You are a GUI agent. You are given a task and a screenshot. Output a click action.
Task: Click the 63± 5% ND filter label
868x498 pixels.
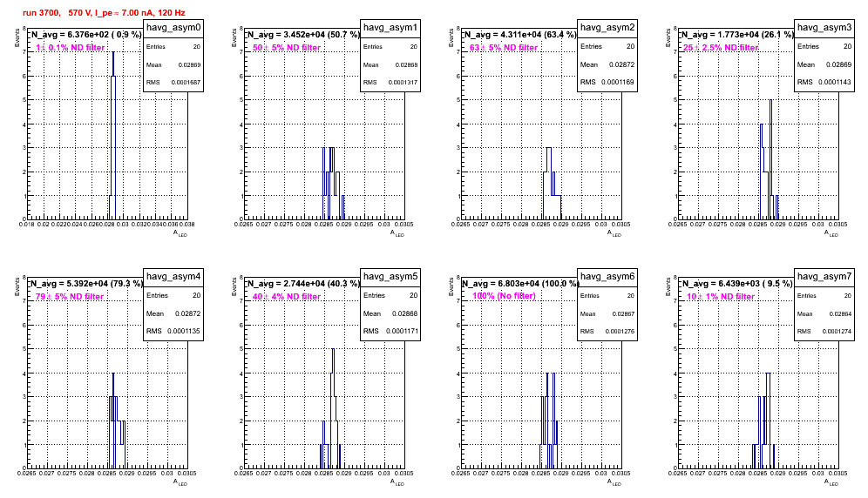point(504,48)
